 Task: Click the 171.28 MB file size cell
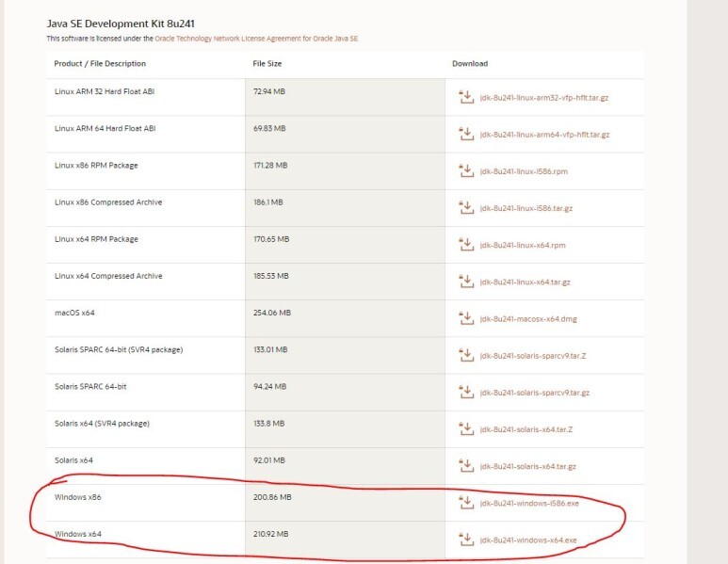345,170
